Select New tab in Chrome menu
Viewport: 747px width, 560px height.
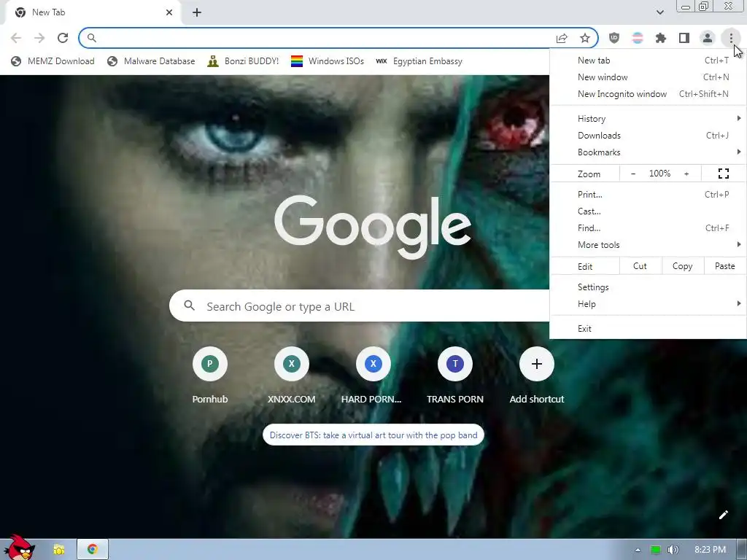(x=648, y=61)
